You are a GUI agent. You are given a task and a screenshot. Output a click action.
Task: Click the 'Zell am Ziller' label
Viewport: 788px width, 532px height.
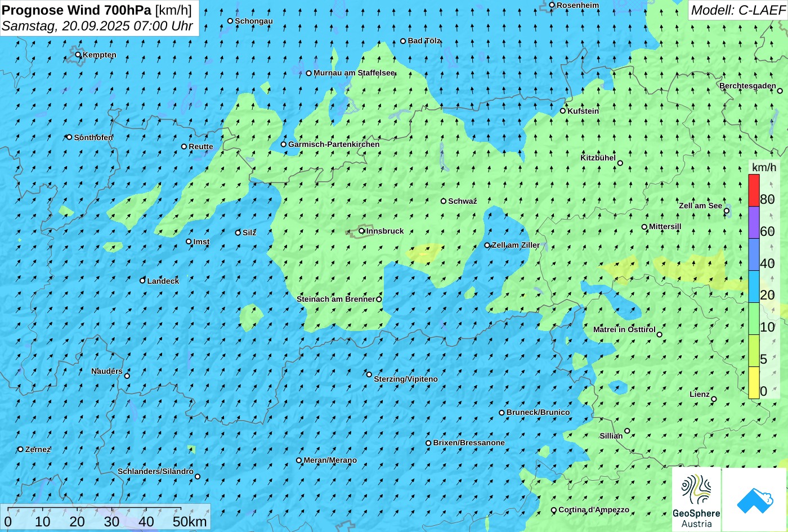[516, 245]
